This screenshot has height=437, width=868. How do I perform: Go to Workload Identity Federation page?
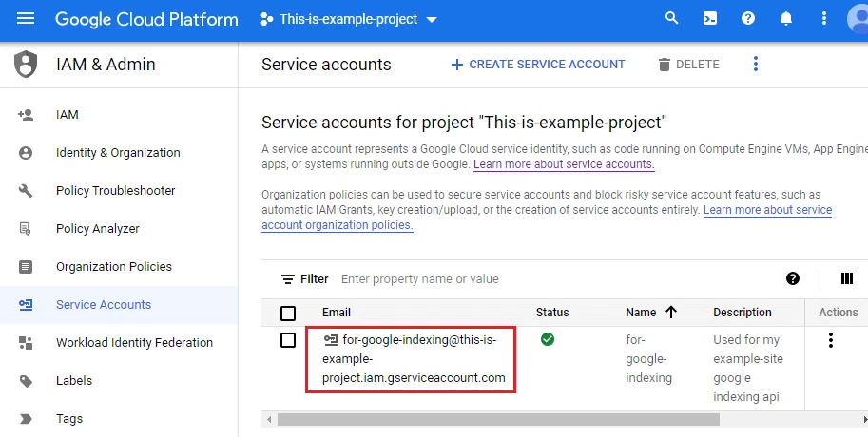(x=134, y=343)
